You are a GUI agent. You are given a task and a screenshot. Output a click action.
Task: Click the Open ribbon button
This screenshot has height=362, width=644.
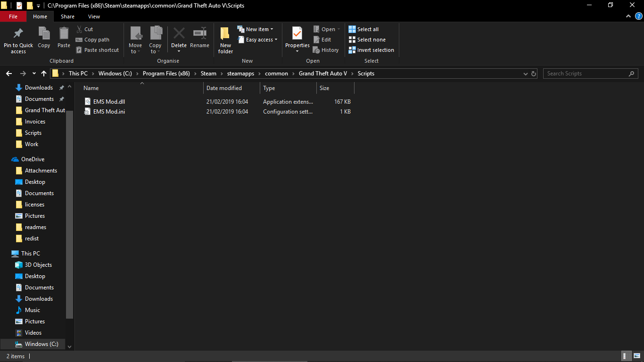pyautogui.click(x=326, y=29)
